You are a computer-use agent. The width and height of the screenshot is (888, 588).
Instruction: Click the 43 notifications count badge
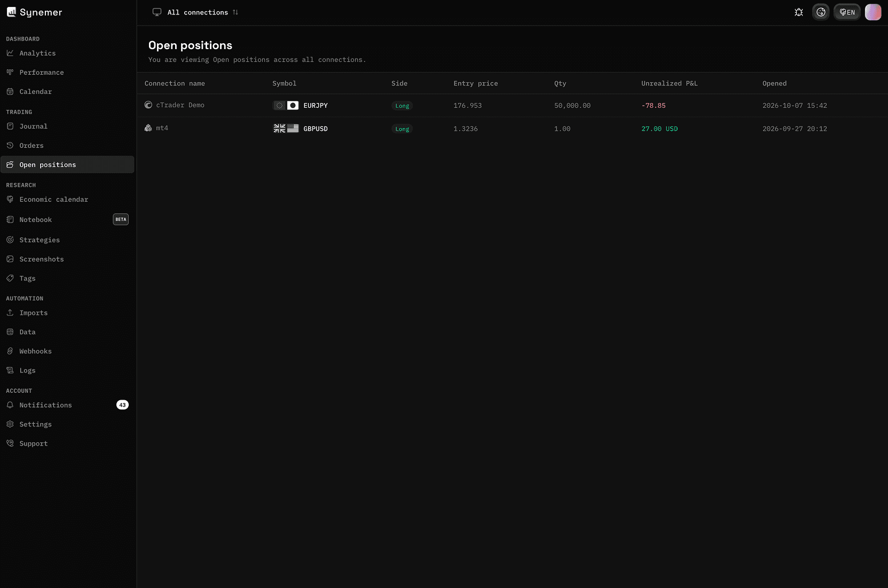pos(122,406)
